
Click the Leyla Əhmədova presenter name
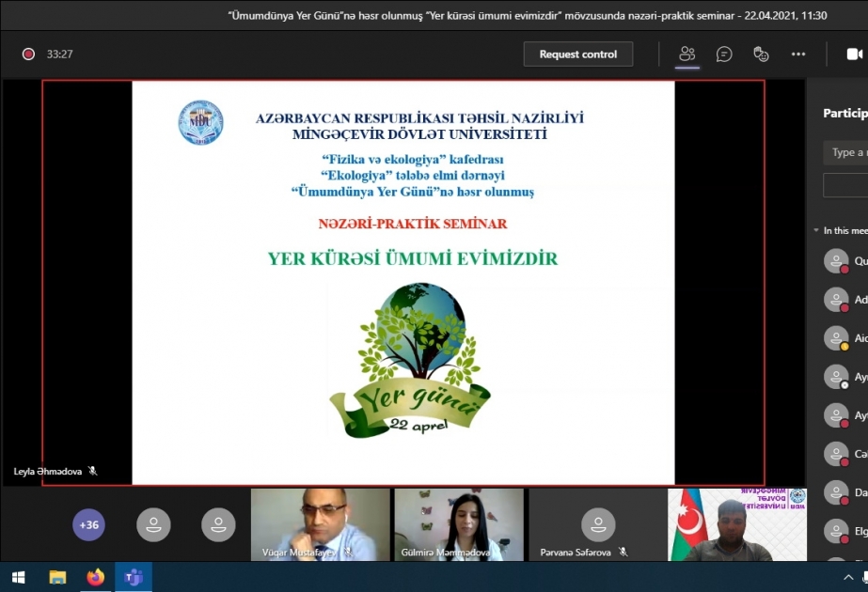pos(48,472)
